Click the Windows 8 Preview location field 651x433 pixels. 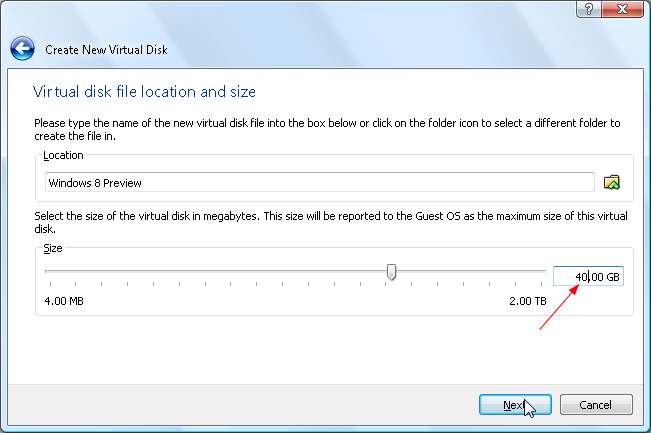[320, 182]
